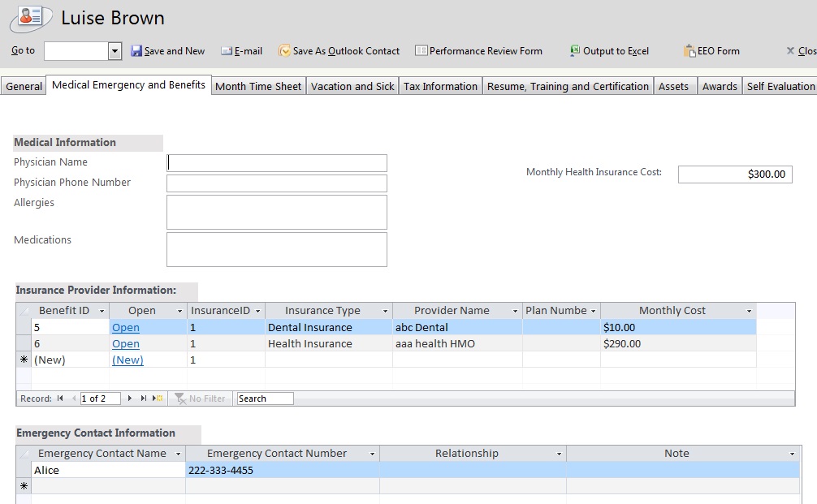The width and height of the screenshot is (817, 504).
Task: Select the 222-333-4455 phone number cell
Action: point(283,470)
